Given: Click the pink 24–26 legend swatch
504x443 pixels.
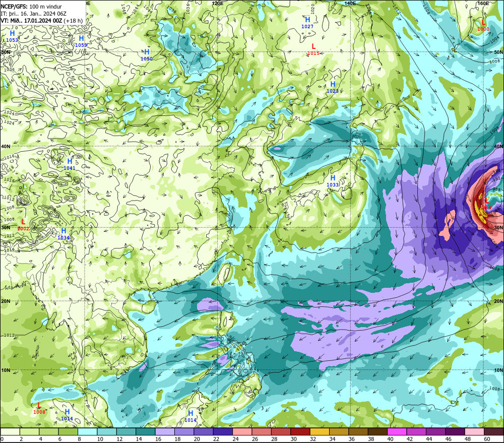Looking at the screenshot, I should pyautogui.click(x=242, y=431).
